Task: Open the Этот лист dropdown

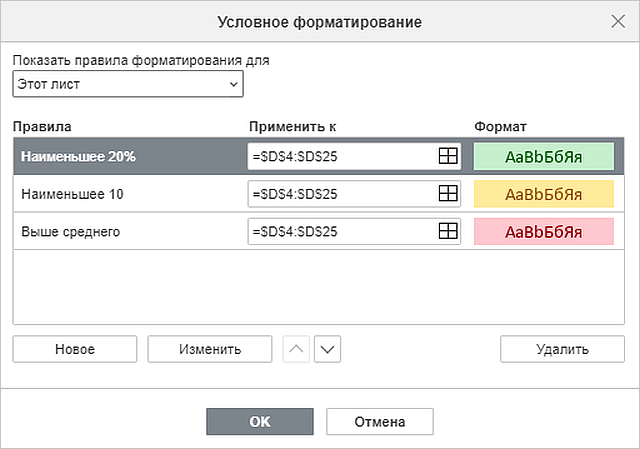Action: 128,84
